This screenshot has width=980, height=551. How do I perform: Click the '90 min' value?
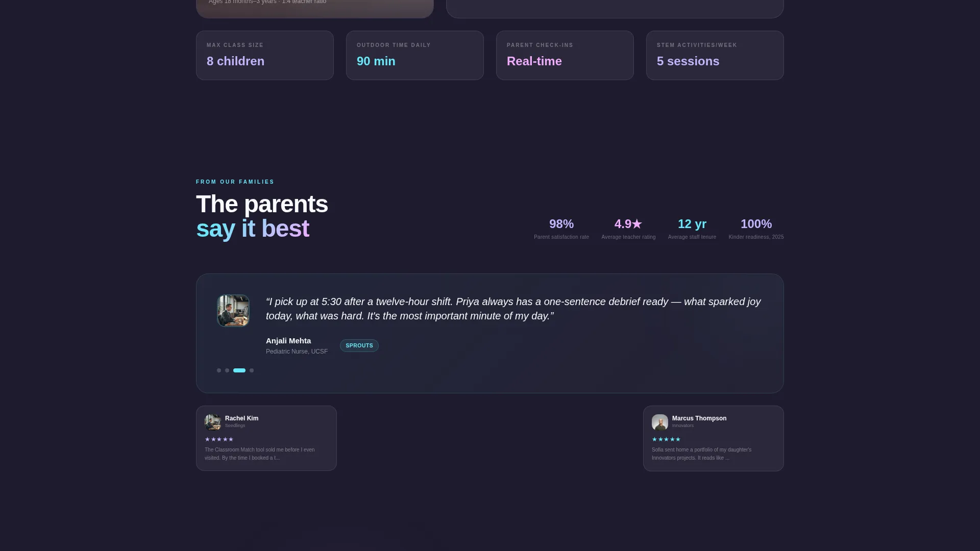(x=376, y=61)
